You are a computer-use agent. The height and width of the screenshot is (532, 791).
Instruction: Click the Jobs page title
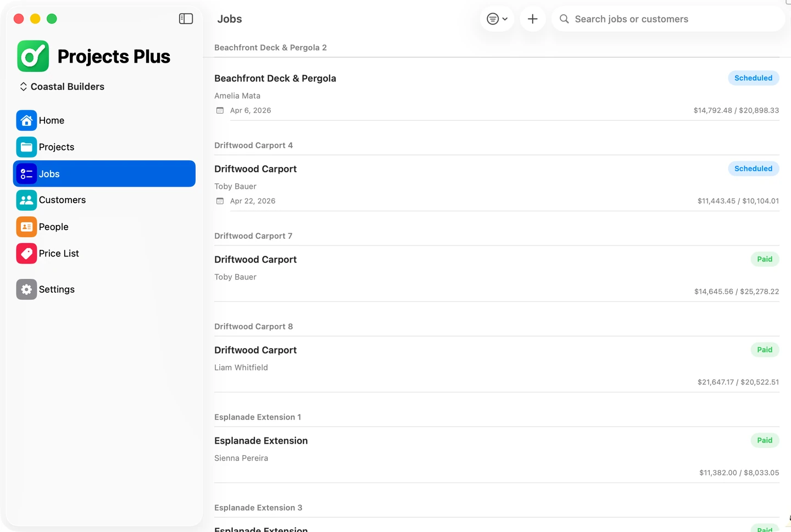(230, 19)
